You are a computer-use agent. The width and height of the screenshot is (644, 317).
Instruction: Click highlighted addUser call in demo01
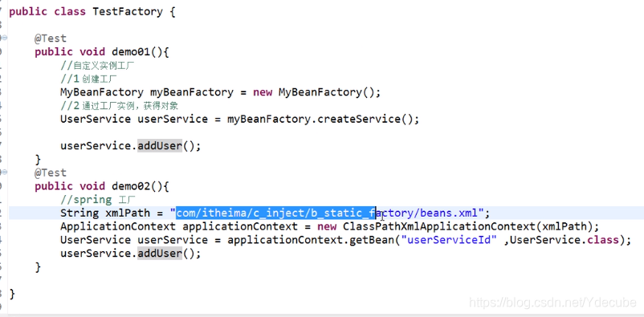pyautogui.click(x=159, y=146)
